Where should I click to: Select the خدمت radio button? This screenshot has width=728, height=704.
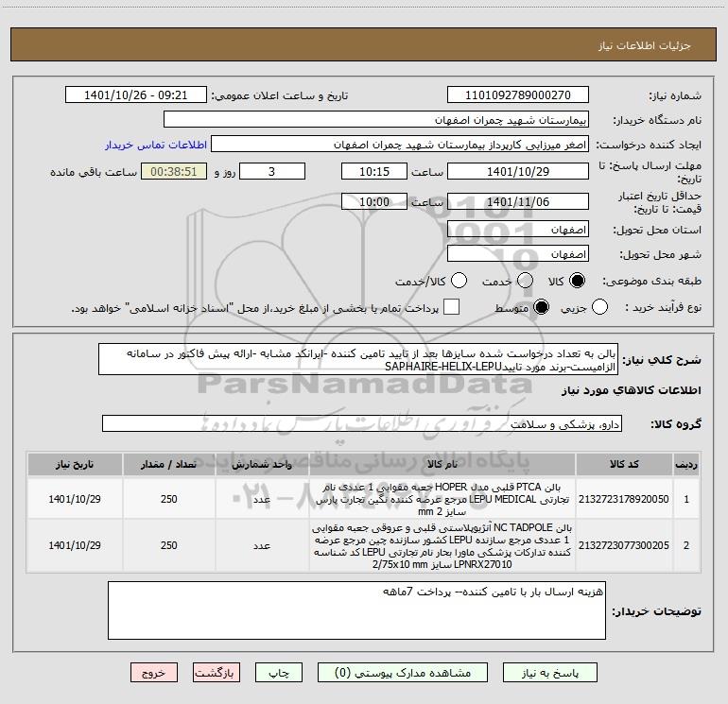(525, 281)
